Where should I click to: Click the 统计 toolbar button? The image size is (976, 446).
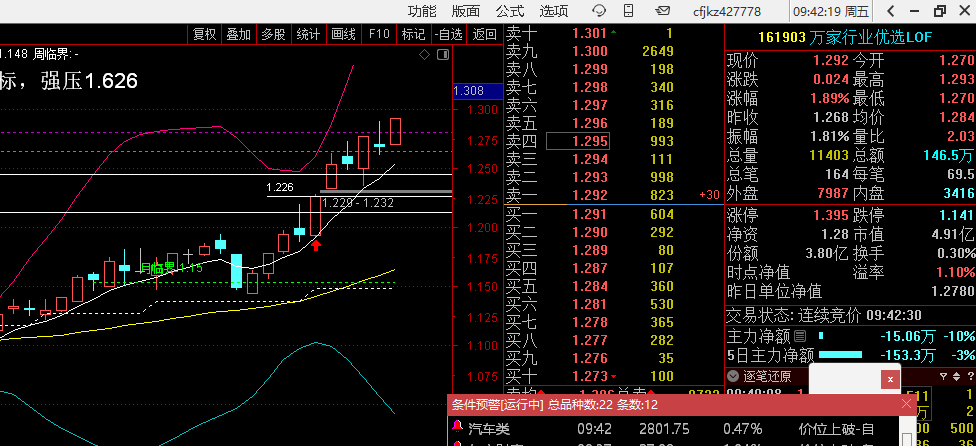point(308,34)
